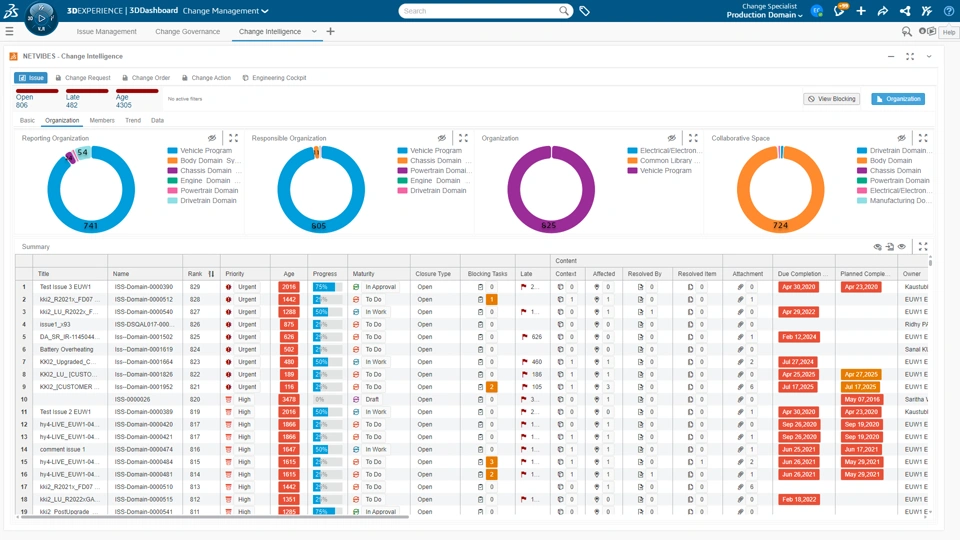This screenshot has height=540, width=960.
Task: Expand Organization chart fullscreen
Action: (x=693, y=138)
